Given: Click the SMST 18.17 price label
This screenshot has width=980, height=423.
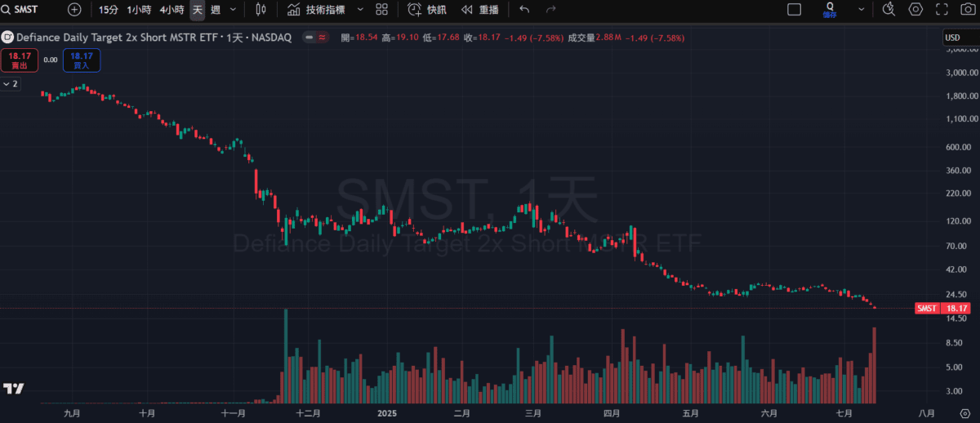Looking at the screenshot, I should (942, 308).
